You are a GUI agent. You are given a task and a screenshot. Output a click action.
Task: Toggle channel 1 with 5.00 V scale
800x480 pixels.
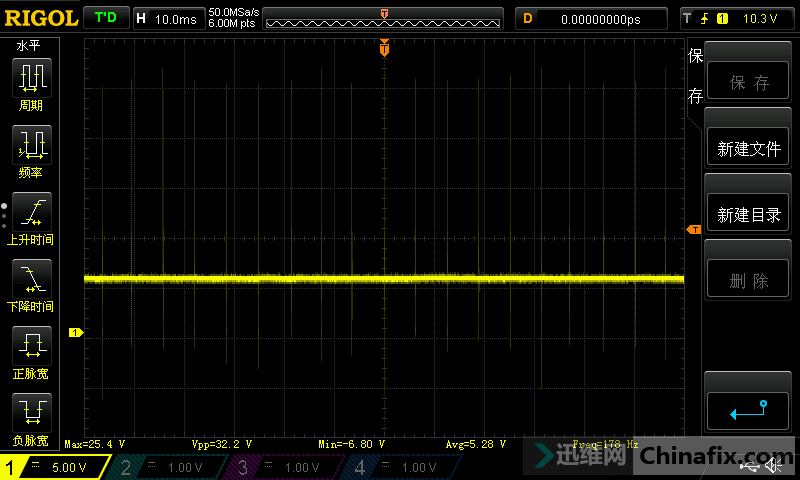tap(53, 467)
